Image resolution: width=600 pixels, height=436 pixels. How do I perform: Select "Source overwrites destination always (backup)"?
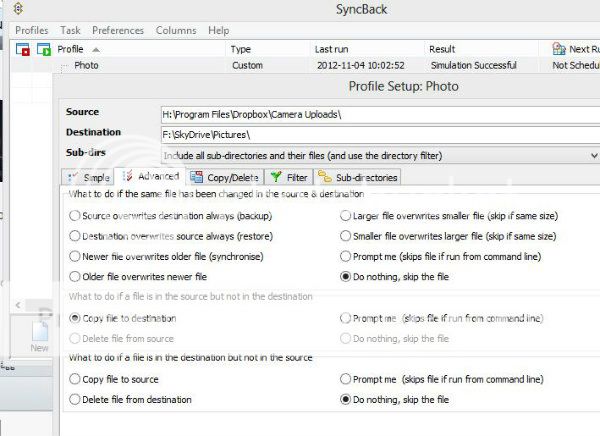75,216
